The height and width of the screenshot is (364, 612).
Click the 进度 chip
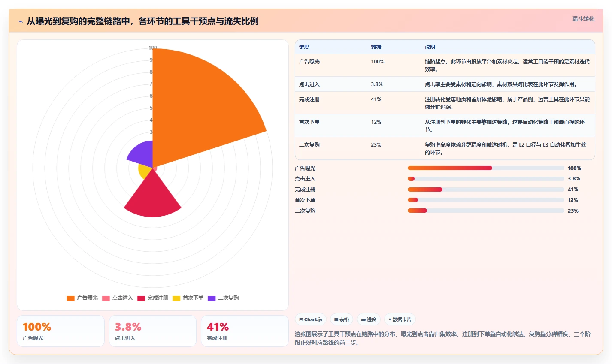coord(369,319)
